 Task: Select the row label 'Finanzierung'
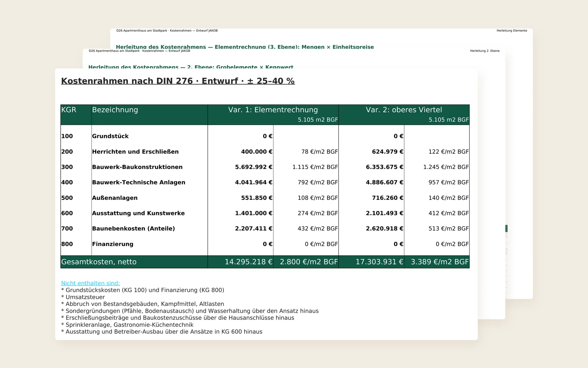112,244
